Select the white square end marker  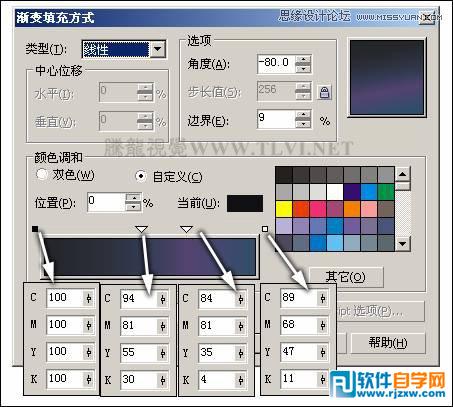[265, 229]
